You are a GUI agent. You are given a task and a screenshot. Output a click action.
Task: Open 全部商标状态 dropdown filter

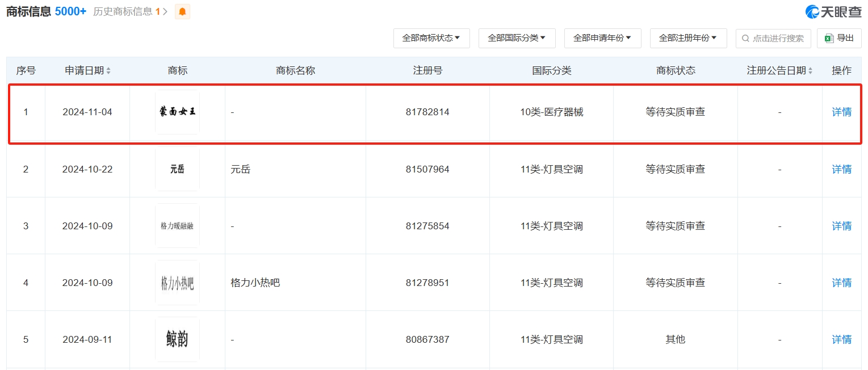tap(431, 38)
